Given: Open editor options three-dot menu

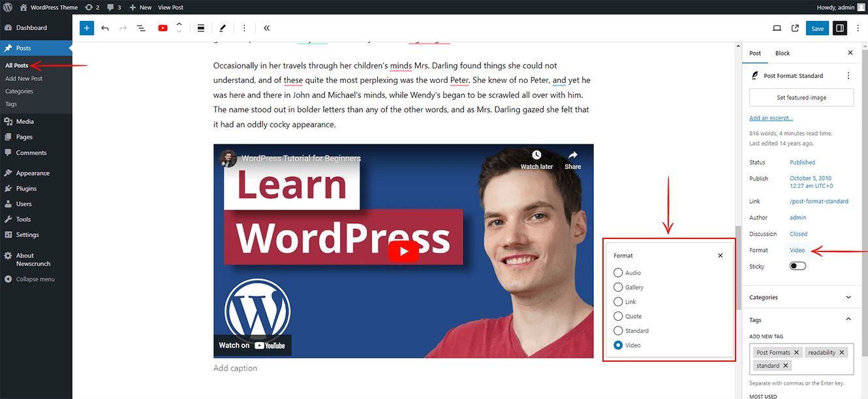Looking at the screenshot, I should 858,28.
